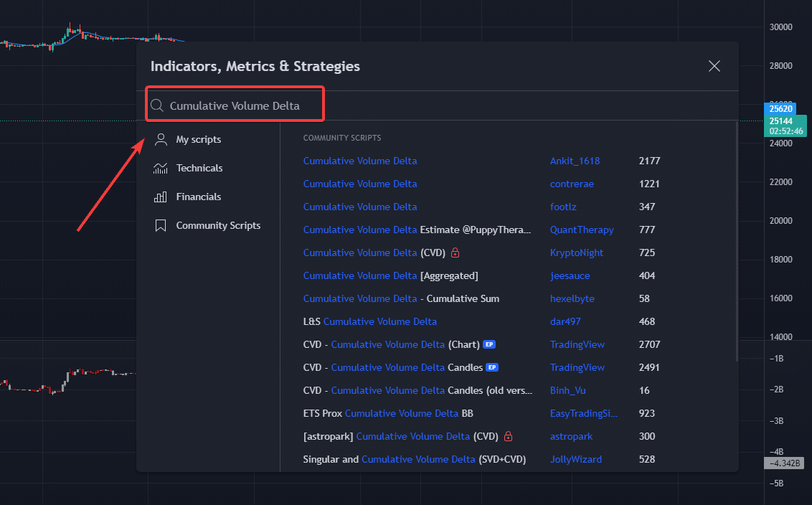Open author TradingView for CVD (Chart)
812x505 pixels.
[577, 344]
